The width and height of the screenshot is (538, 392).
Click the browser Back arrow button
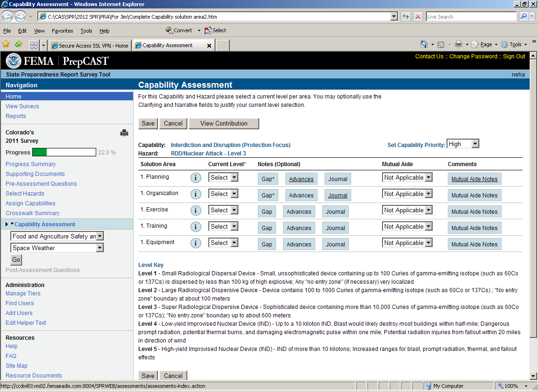7,17
